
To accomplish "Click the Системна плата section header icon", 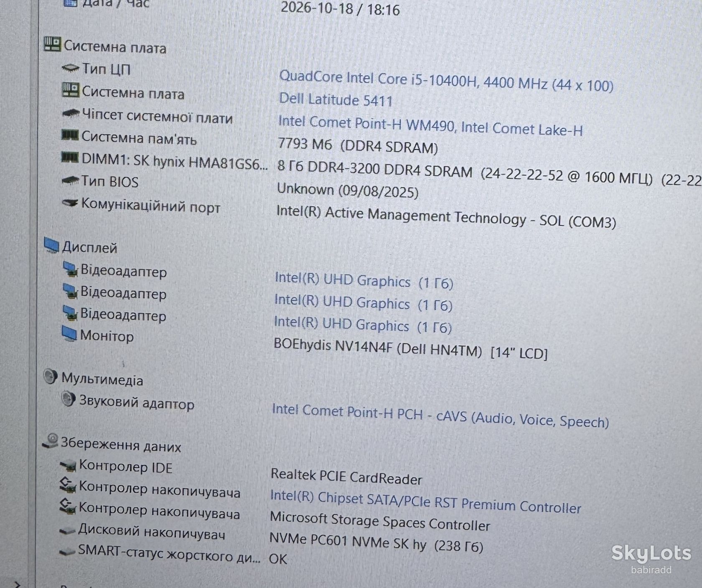I will pos(53,44).
